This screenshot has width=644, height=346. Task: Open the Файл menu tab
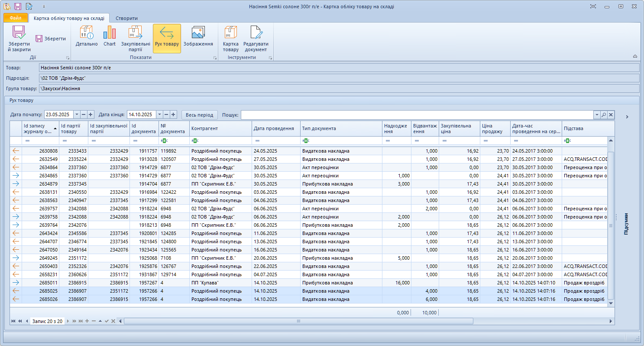(16, 18)
